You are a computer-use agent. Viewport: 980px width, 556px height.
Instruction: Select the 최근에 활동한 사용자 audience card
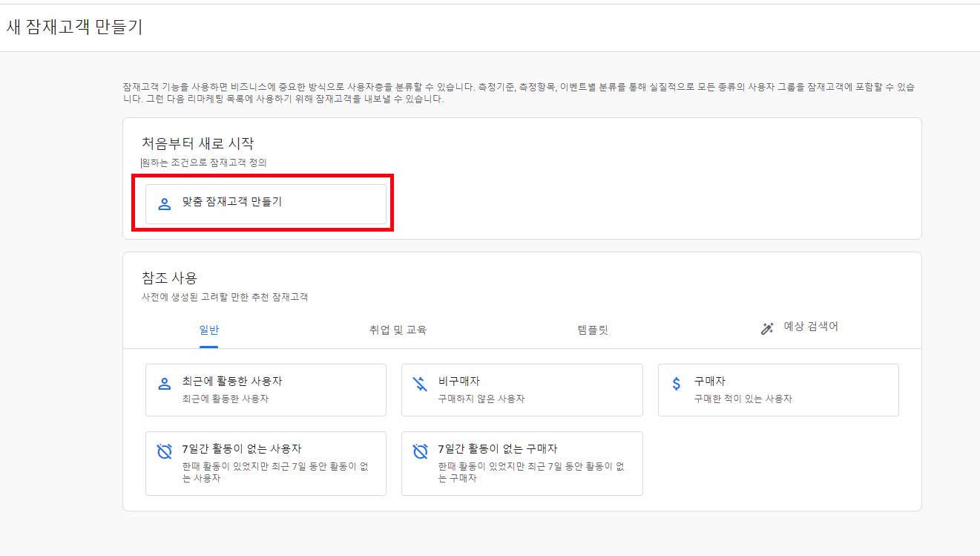[x=266, y=390]
